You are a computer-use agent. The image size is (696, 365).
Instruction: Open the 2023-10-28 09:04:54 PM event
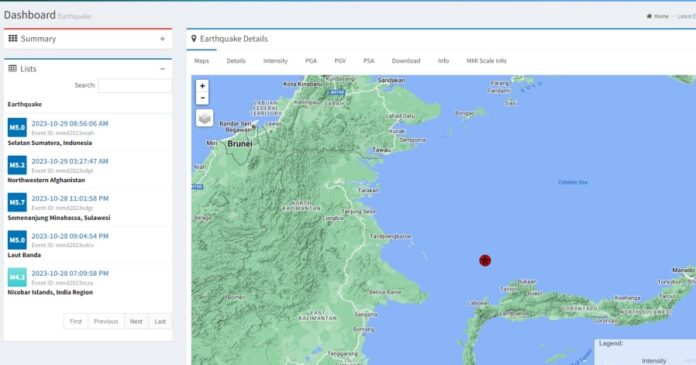(70, 236)
